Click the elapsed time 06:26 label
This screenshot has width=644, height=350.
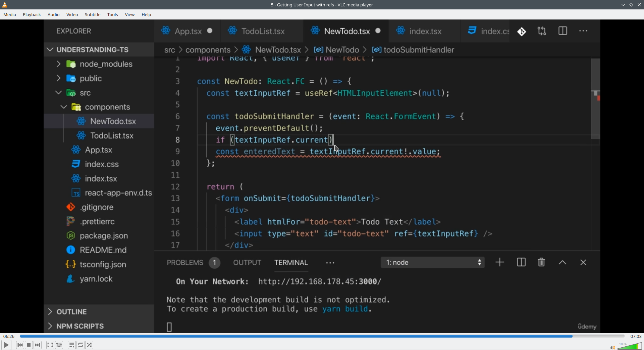pyautogui.click(x=9, y=336)
